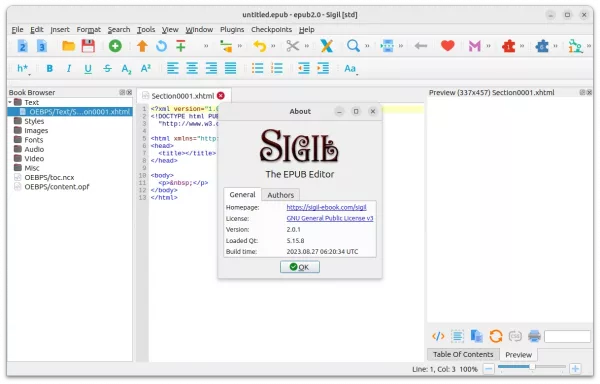The image size is (600, 384).
Task: Zoom in with plus button
Action: tap(575, 369)
